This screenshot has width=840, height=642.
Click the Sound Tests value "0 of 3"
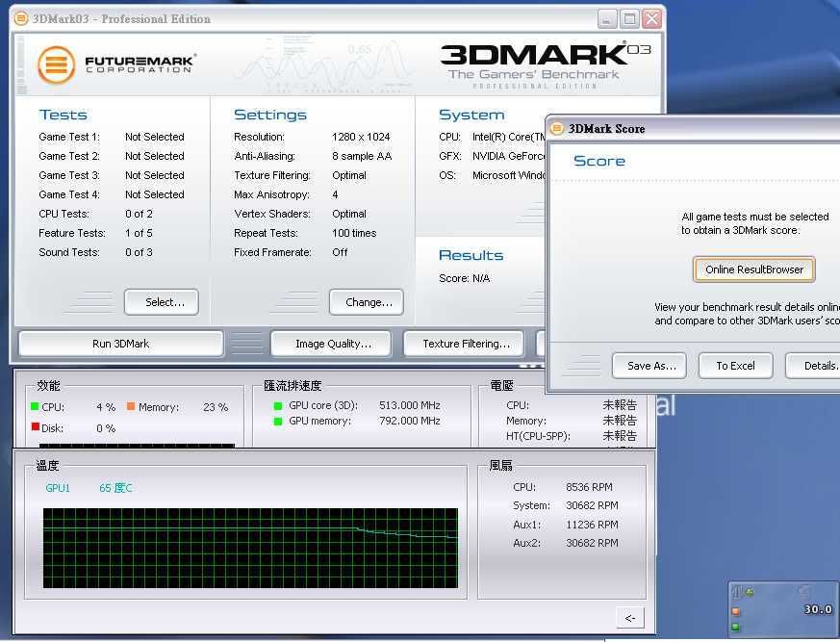139,252
